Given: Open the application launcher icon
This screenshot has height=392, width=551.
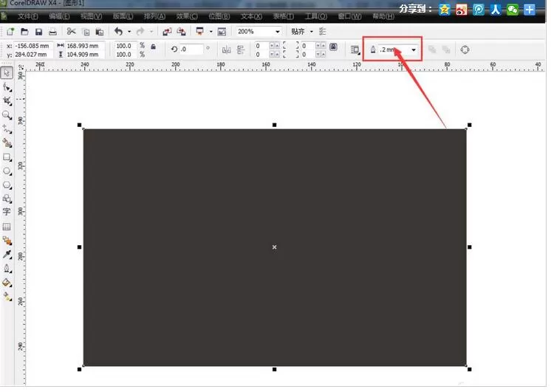Looking at the screenshot, I should click(200, 32).
